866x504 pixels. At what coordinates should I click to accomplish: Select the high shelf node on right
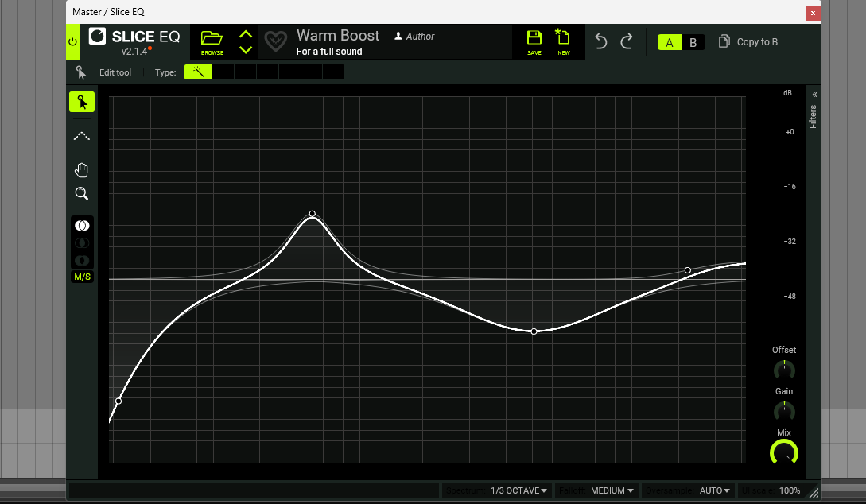pyautogui.click(x=688, y=270)
